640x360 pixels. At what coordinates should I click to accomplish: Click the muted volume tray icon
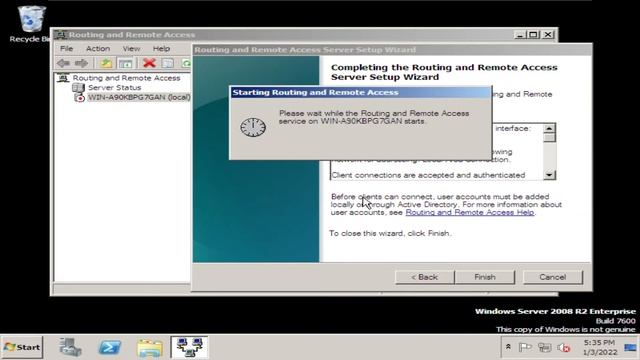coord(564,347)
